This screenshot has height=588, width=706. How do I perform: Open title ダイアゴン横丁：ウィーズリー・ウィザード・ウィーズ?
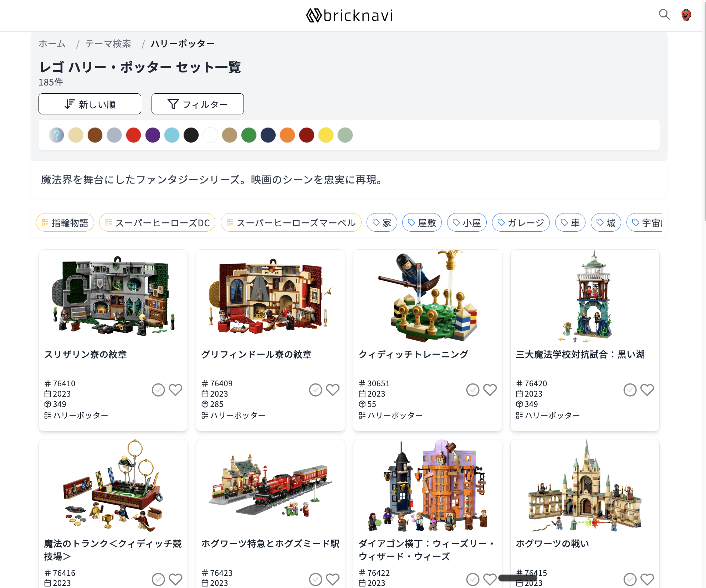pos(427,550)
